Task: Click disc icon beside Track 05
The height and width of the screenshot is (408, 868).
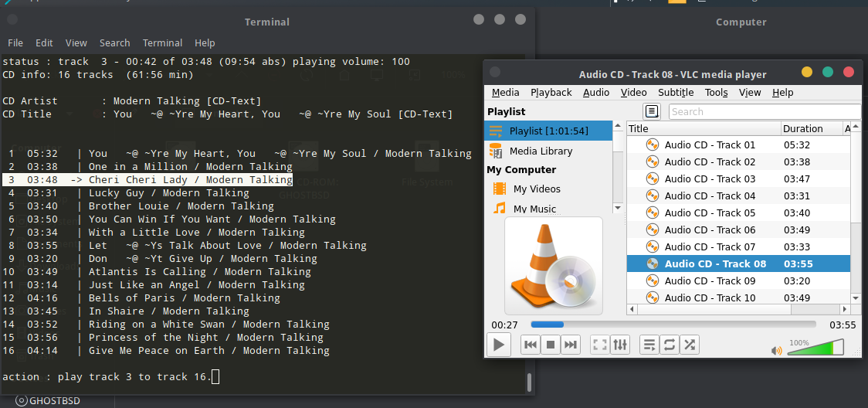Action: (653, 213)
